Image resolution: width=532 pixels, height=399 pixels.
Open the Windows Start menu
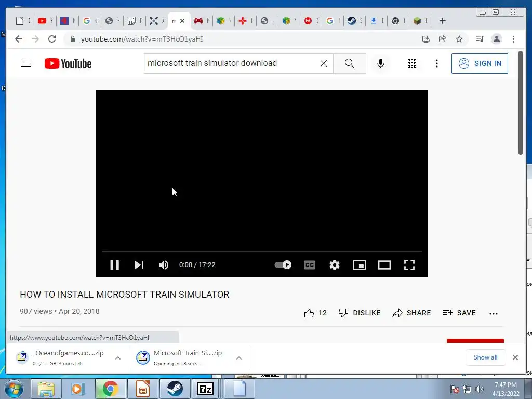tap(14, 389)
